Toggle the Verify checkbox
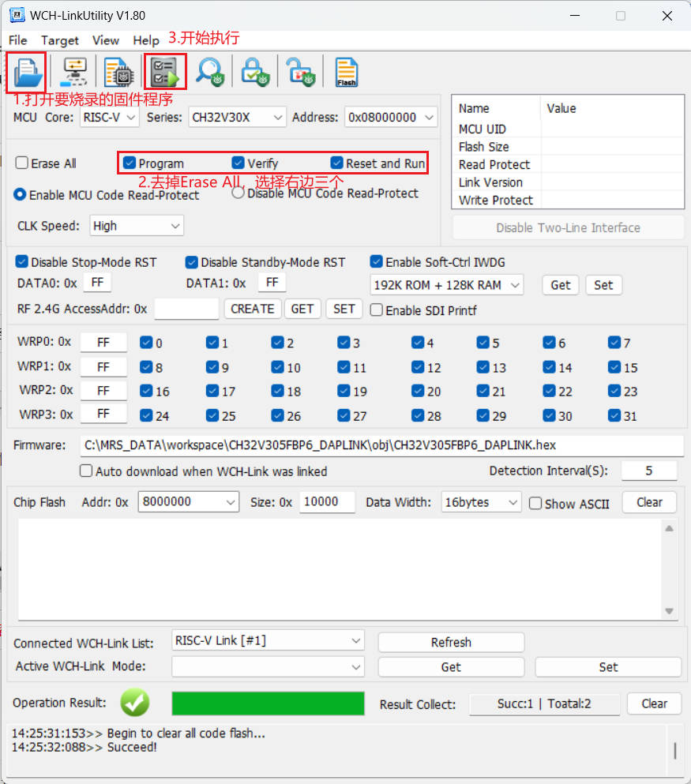Image resolution: width=691 pixels, height=784 pixels. pos(238,163)
